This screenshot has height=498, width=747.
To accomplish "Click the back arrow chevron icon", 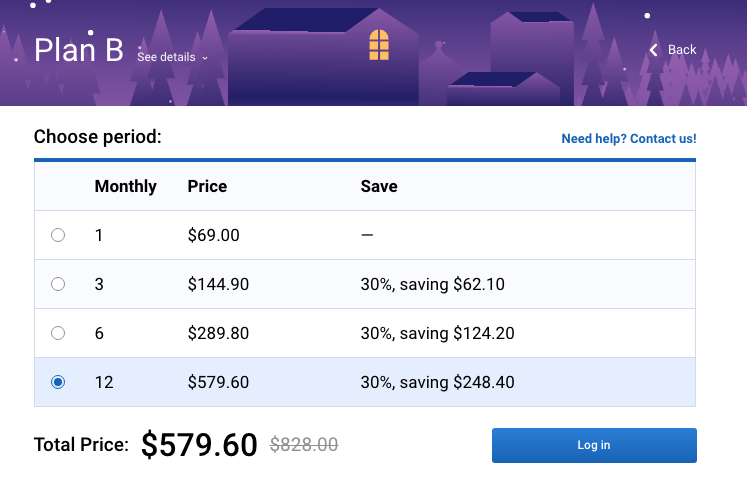I will click(654, 50).
